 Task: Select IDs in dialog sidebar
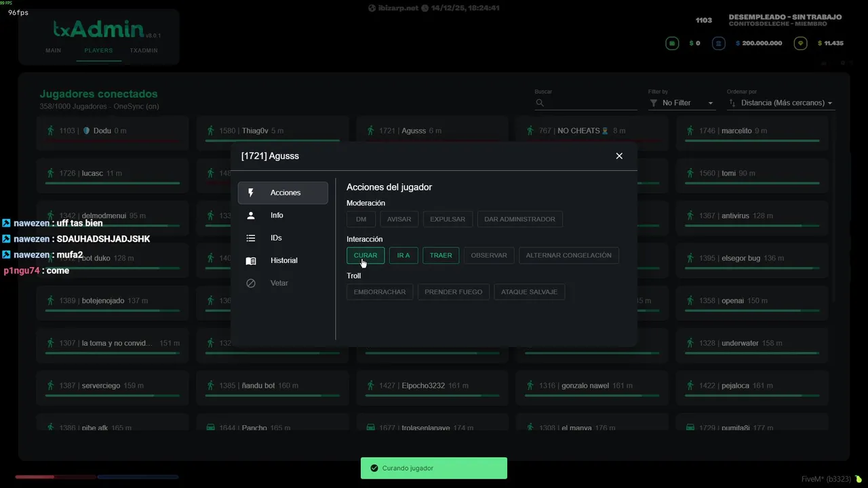(x=283, y=238)
